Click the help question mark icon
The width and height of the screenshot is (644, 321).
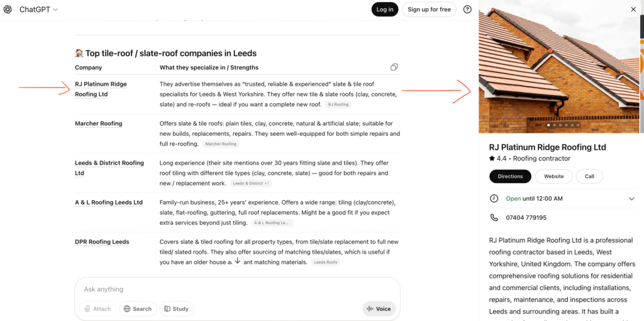click(467, 9)
